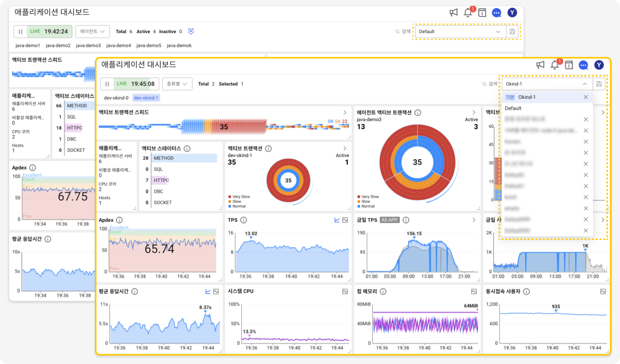Viewport: 620px width, 364px height.
Task: Click image snapshot icon in 동시접속 사용자 widget
Action: [x=603, y=291]
